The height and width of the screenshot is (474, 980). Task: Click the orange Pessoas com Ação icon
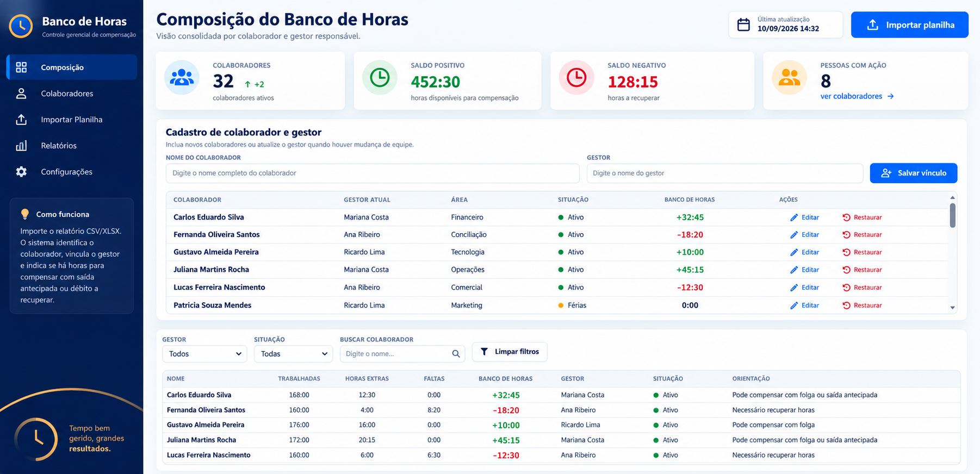[789, 78]
